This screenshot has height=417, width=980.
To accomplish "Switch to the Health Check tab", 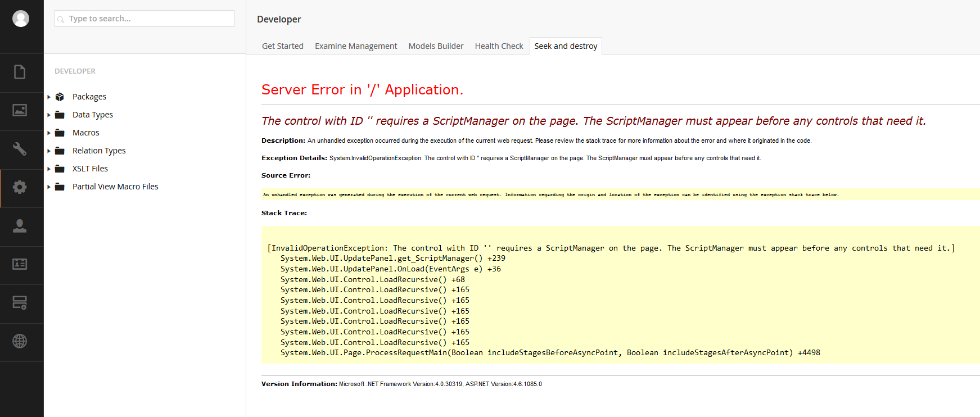I will coord(499,46).
